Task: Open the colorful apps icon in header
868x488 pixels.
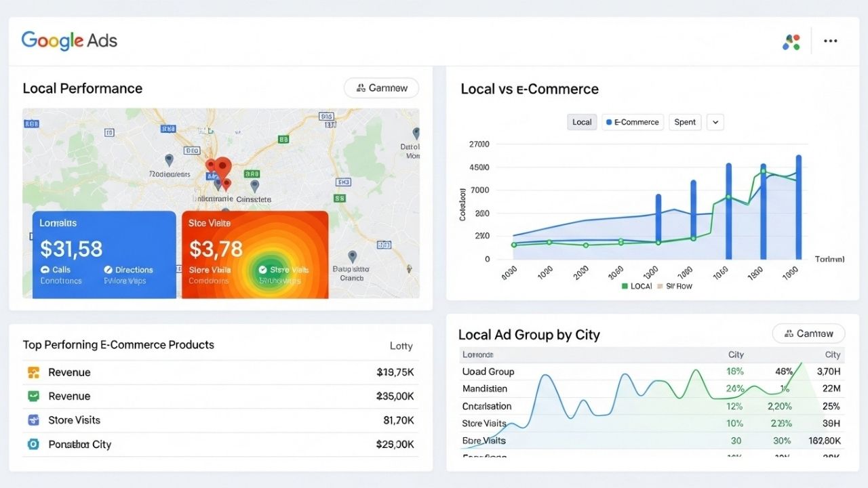Action: click(791, 41)
